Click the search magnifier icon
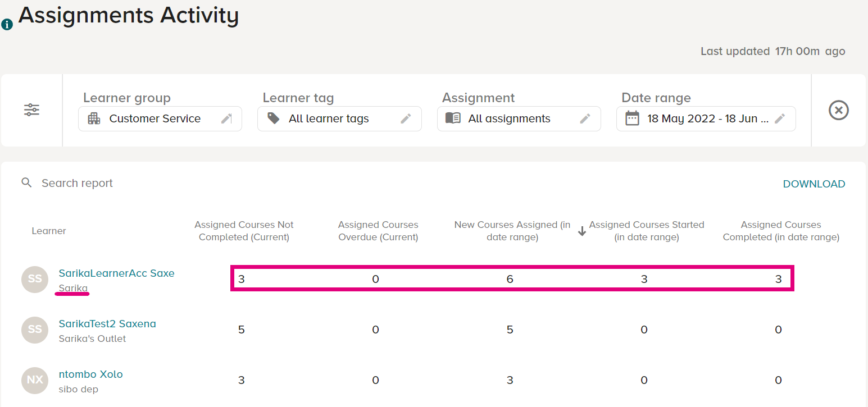 [26, 183]
